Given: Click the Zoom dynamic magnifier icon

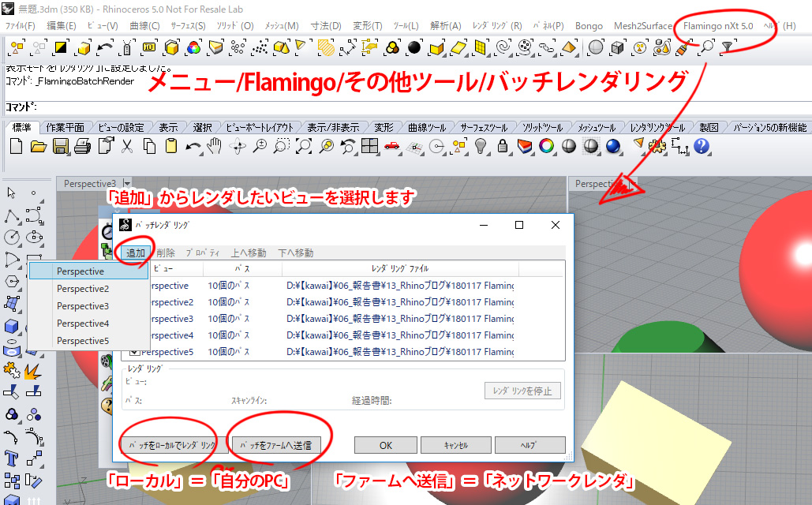Looking at the screenshot, I should pos(260,147).
